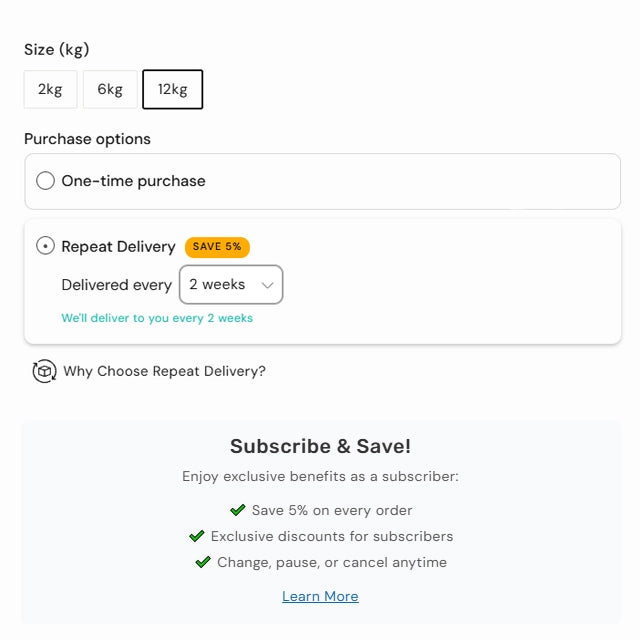Click Why Choose Repeat Delivery? link text
640x640 pixels.
(x=164, y=371)
